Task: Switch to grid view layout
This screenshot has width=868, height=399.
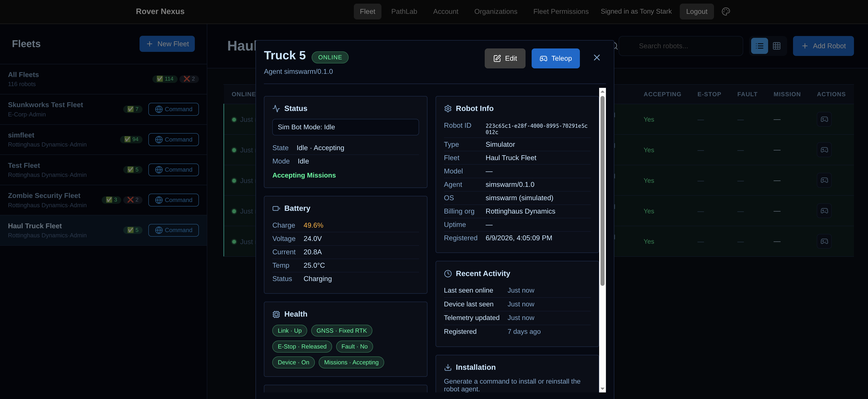Action: tap(777, 46)
